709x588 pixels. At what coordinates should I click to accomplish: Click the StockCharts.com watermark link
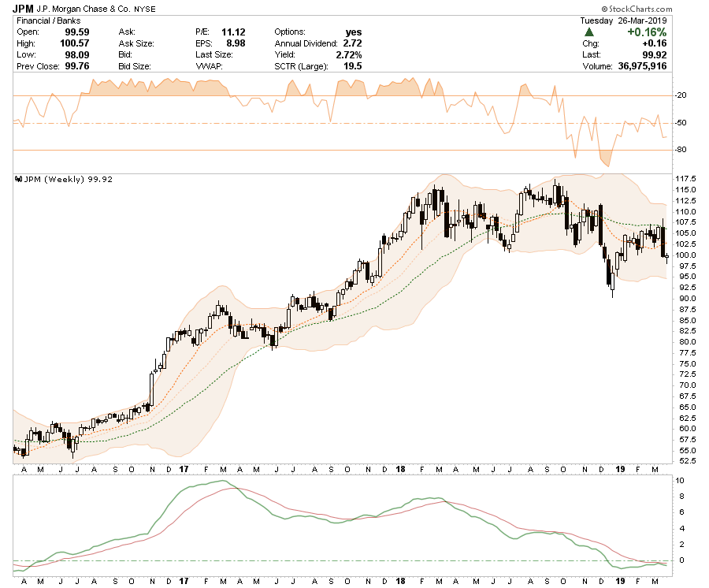pyautogui.click(x=637, y=9)
